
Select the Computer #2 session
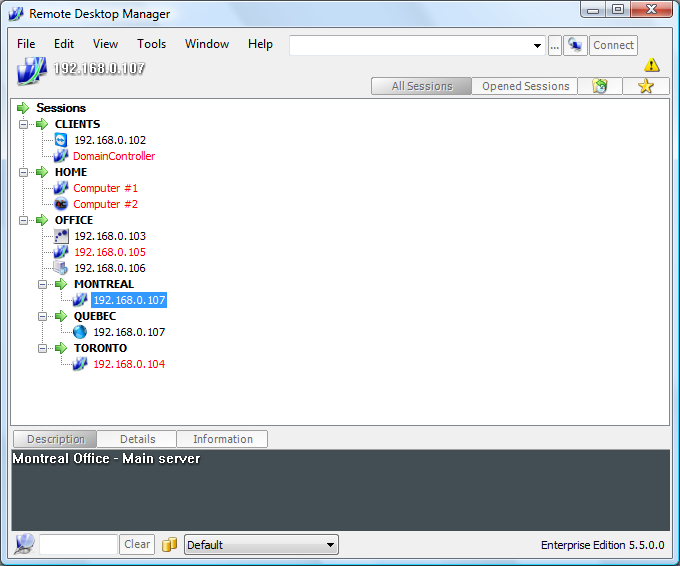tap(105, 204)
